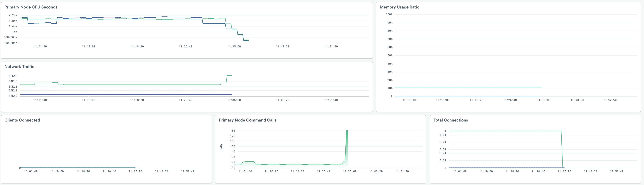This screenshot has height=185, width=644.
Task: Click 11:10:00 tick in Clients Connected chart
Action: coord(57,171)
